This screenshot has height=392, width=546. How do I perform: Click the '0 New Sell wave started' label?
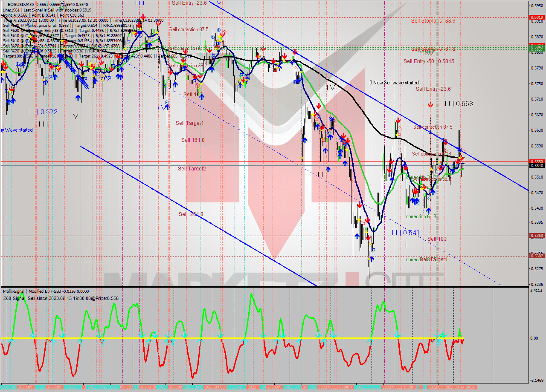(394, 83)
